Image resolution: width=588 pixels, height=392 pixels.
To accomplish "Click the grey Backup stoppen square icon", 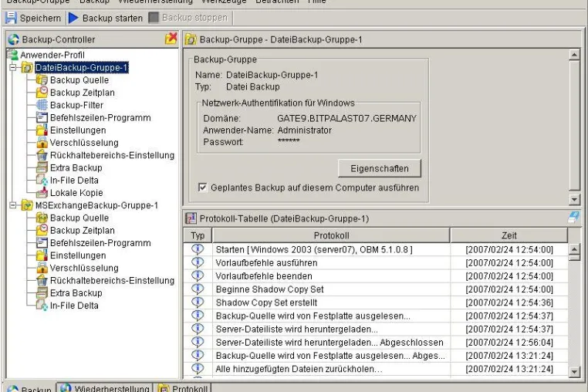I will tap(154, 17).
